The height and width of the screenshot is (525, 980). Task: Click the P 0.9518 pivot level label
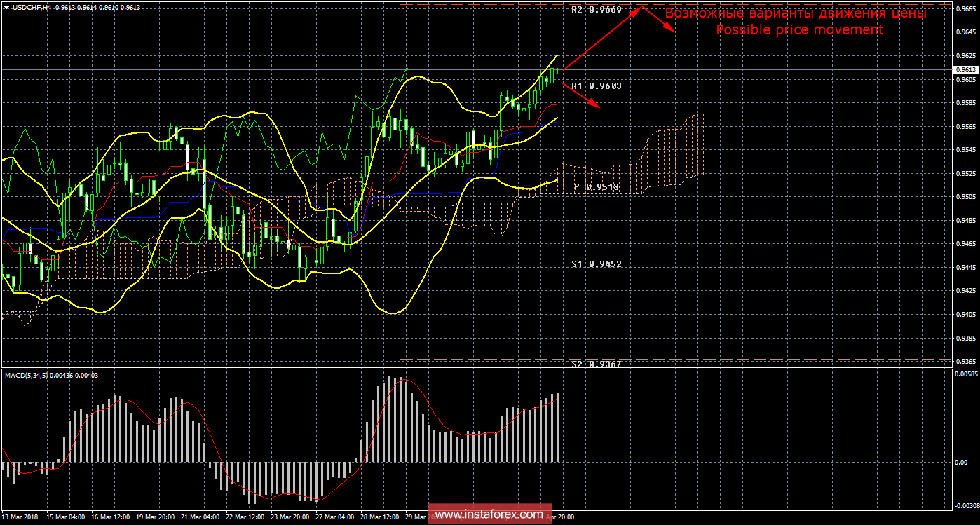tap(597, 187)
